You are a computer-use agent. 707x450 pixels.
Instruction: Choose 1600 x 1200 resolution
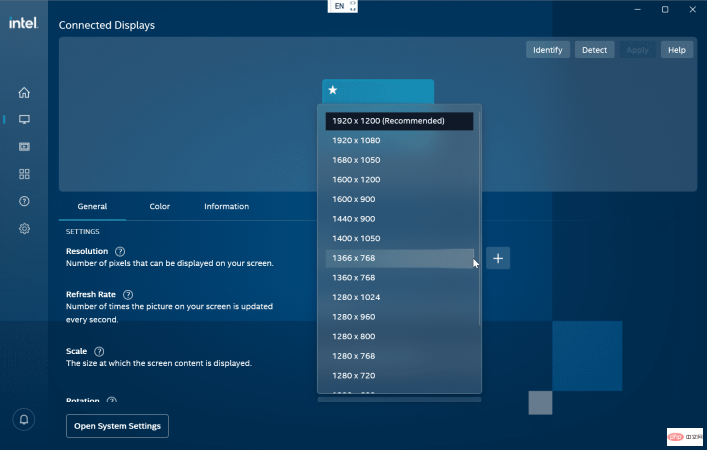(399, 179)
